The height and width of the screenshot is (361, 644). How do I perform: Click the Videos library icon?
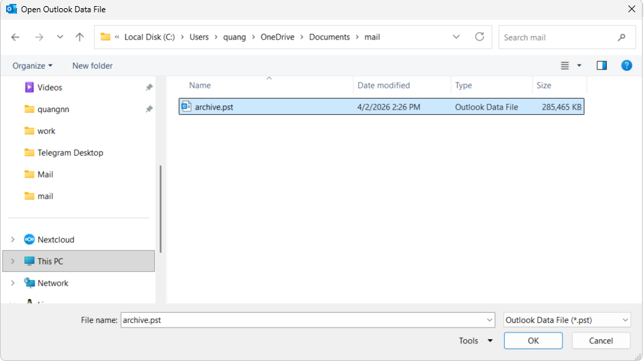(x=29, y=87)
